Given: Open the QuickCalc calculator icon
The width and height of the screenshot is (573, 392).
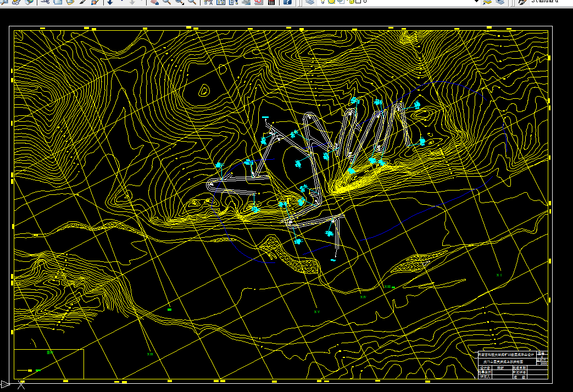Looking at the screenshot, I should click(x=271, y=2).
